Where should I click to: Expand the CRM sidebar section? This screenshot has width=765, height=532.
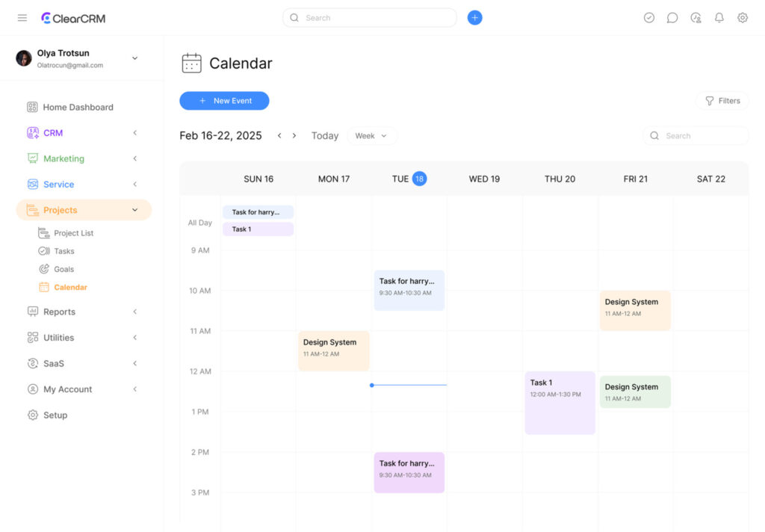point(134,133)
